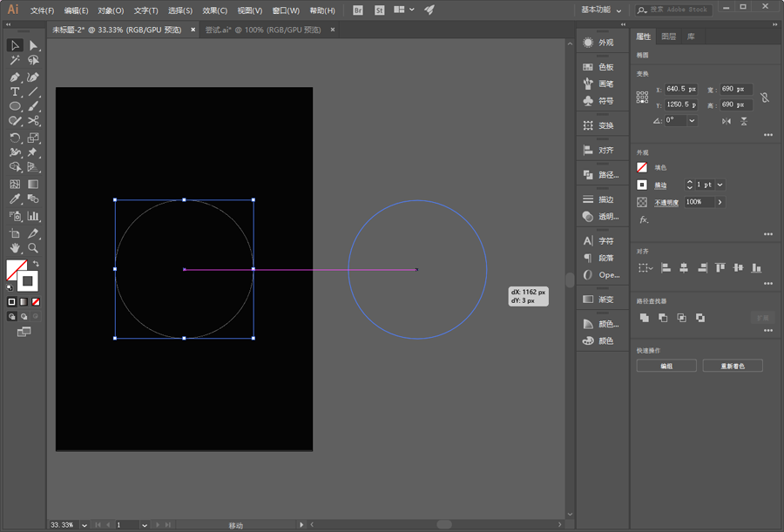Switch to the 尝试.ai document tab
The image size is (784, 532).
(263, 30)
